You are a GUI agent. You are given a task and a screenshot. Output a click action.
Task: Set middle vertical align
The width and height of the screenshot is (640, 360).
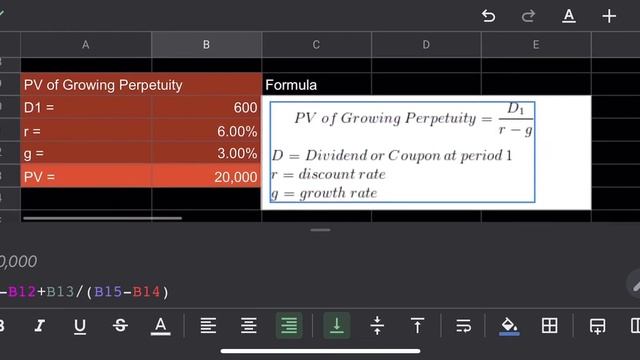[x=377, y=326]
